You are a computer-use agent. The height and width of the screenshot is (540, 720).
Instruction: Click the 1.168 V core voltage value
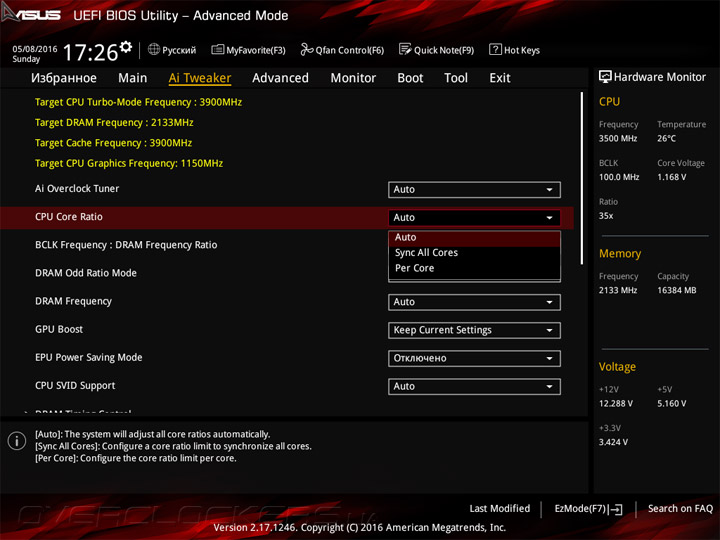pos(672,177)
